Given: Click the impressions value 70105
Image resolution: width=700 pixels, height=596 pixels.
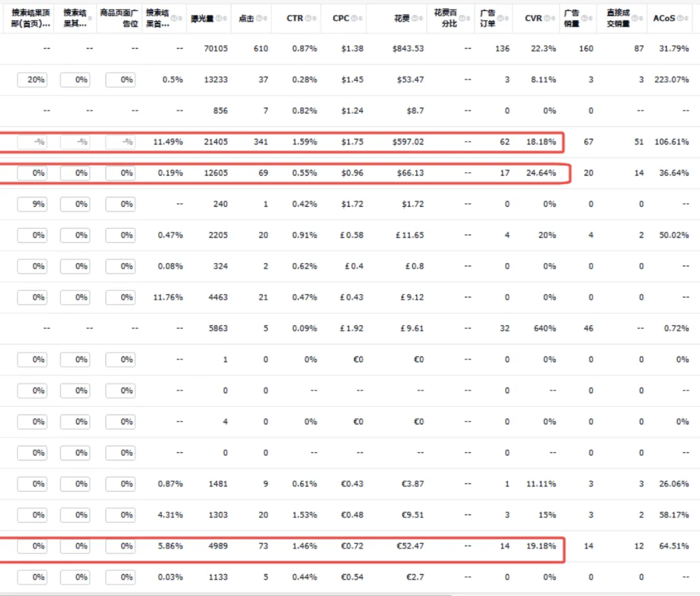Looking at the screenshot, I should point(216,49).
